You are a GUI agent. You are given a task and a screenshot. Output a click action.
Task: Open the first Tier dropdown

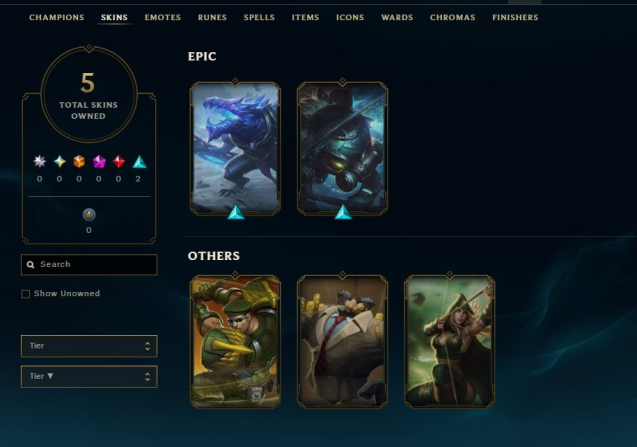click(x=89, y=346)
